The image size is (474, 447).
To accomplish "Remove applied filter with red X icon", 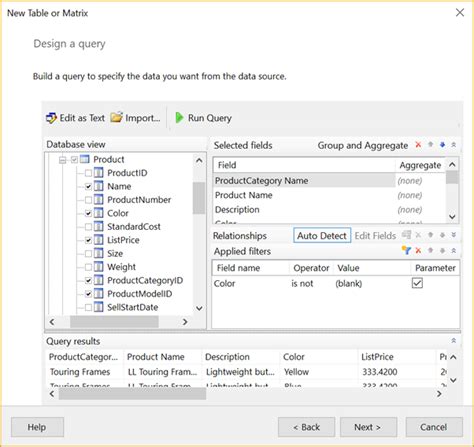I will pos(418,250).
